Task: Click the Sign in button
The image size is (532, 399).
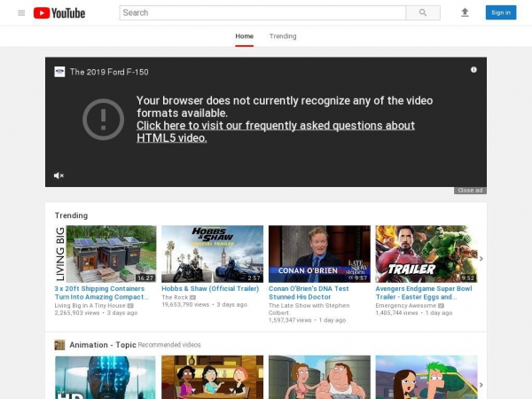Action: point(501,12)
